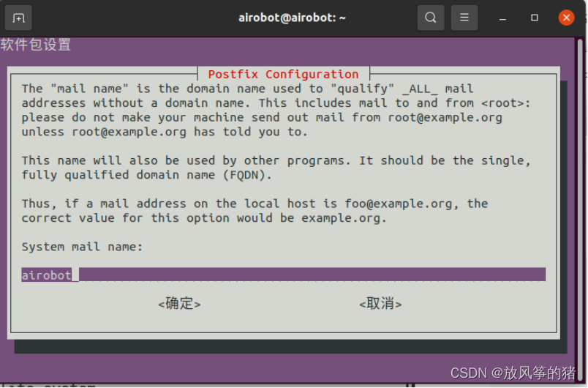The height and width of the screenshot is (388, 588).
Task: Click the line starting 'please do not make'
Action: click(262, 117)
